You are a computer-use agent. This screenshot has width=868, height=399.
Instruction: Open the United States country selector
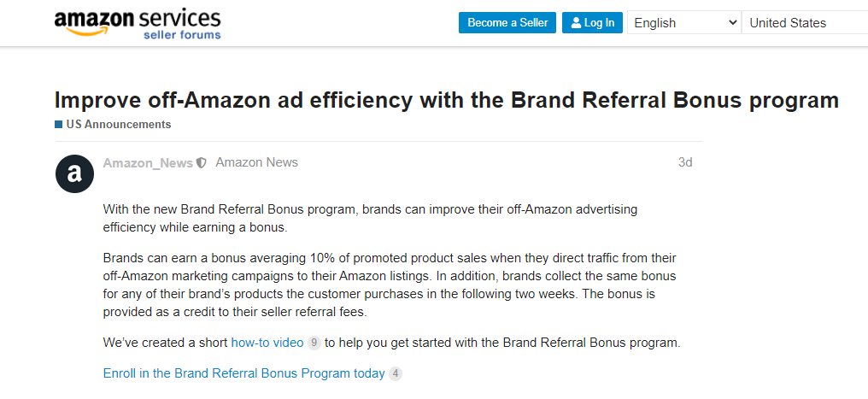[x=805, y=23]
